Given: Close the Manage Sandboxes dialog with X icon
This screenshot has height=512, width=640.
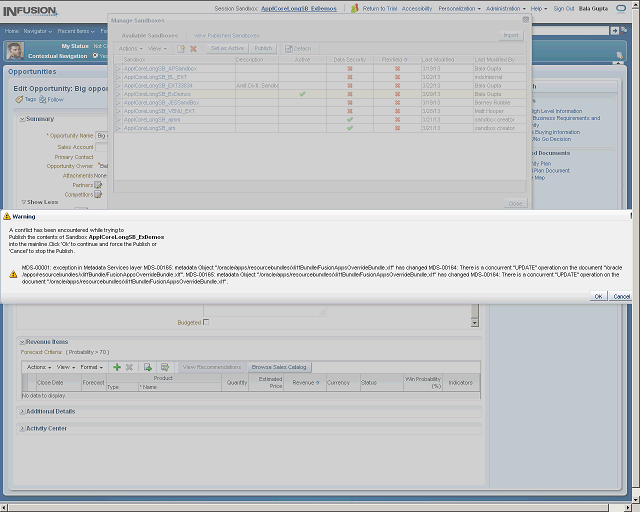Looking at the screenshot, I should [526, 19].
